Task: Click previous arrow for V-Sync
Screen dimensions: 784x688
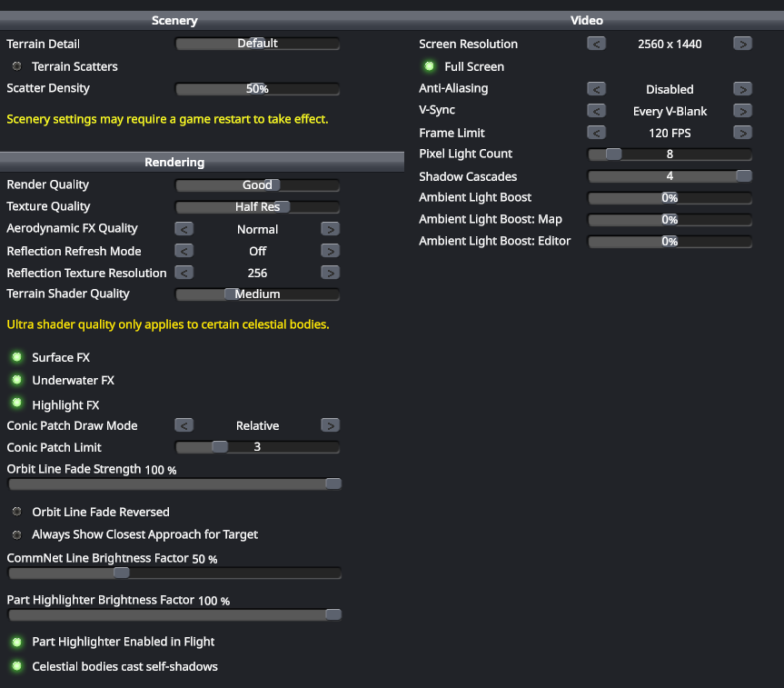Action: (x=596, y=111)
